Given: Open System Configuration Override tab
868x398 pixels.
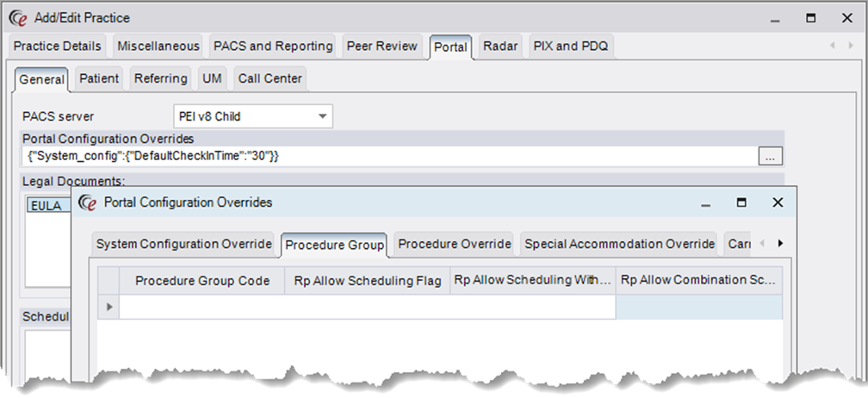Looking at the screenshot, I should pos(183,244).
